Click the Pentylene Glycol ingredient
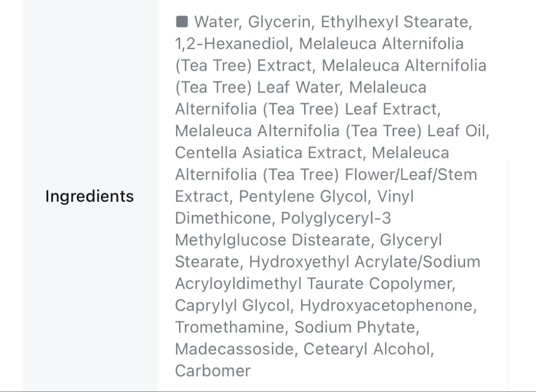536x392 pixels. [305, 196]
